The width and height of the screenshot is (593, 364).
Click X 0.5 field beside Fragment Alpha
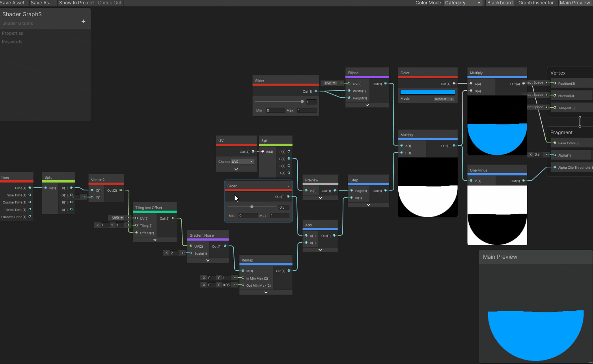(537, 155)
